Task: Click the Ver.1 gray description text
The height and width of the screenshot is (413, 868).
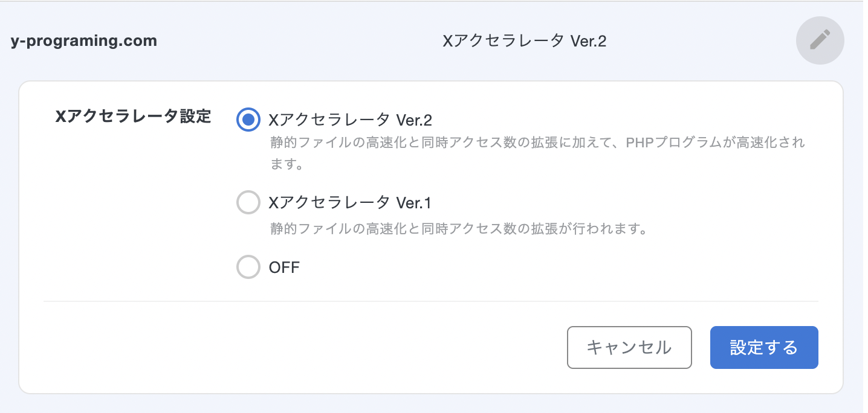Action: pos(458,229)
